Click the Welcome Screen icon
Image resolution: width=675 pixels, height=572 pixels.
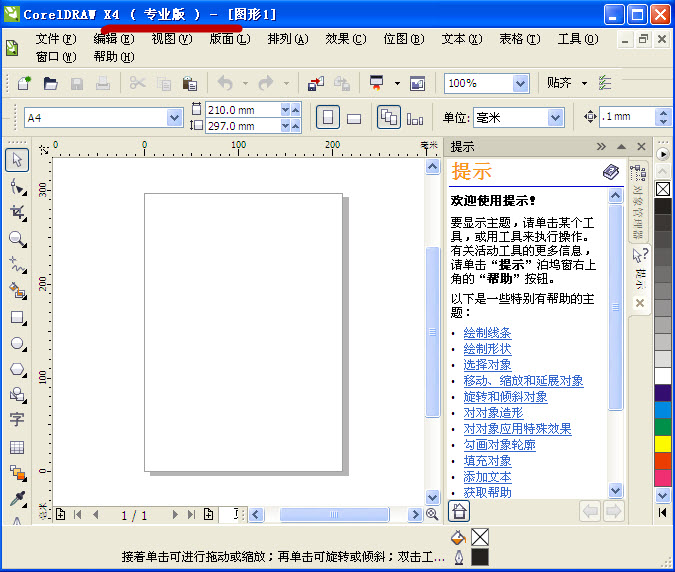(x=417, y=83)
